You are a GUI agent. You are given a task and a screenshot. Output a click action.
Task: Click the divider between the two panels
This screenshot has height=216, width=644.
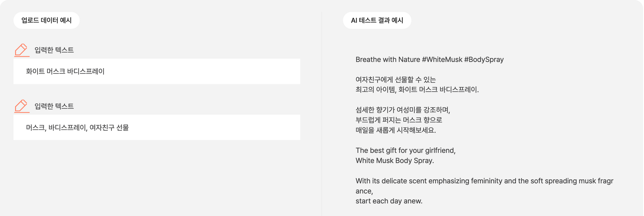(322, 108)
